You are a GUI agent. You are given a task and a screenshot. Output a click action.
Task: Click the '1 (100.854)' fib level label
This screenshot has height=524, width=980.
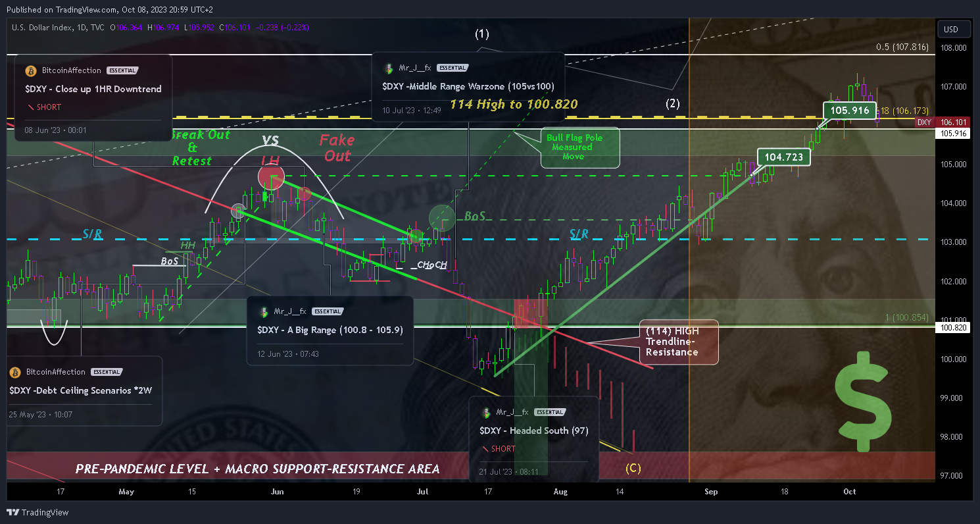pos(906,318)
